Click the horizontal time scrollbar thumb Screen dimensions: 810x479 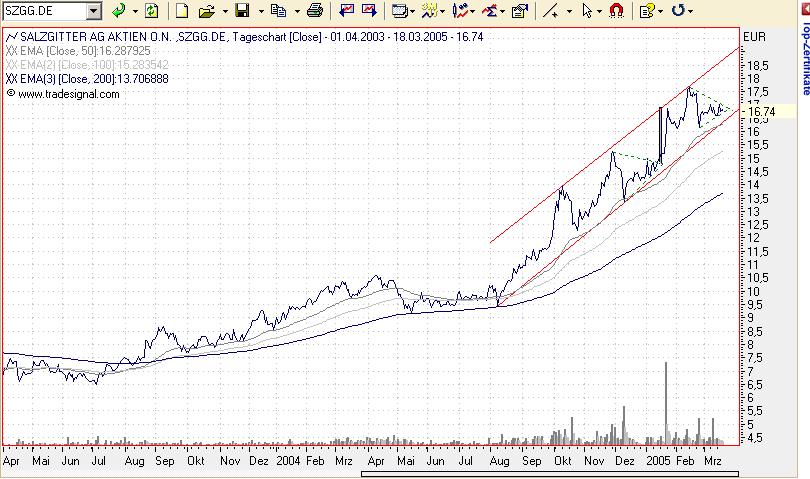550,474
